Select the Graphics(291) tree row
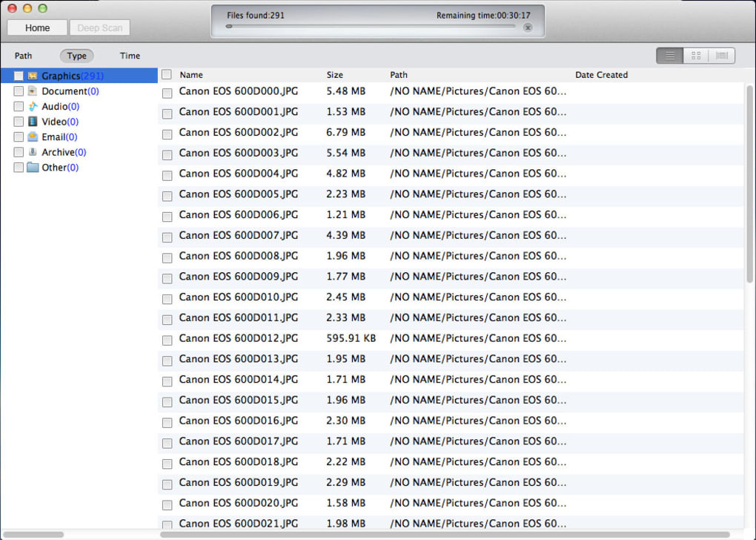The height and width of the screenshot is (540, 756). click(x=79, y=76)
